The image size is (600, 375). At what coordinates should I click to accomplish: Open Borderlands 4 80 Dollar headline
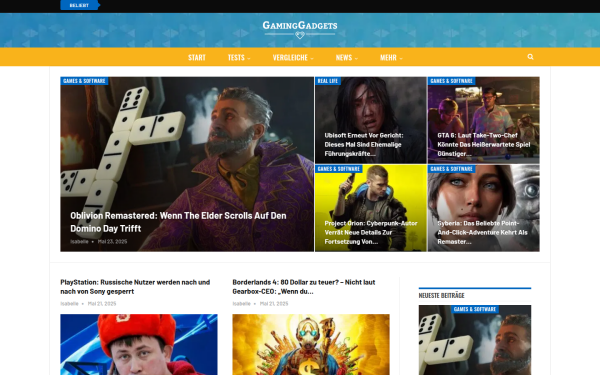[304, 287]
